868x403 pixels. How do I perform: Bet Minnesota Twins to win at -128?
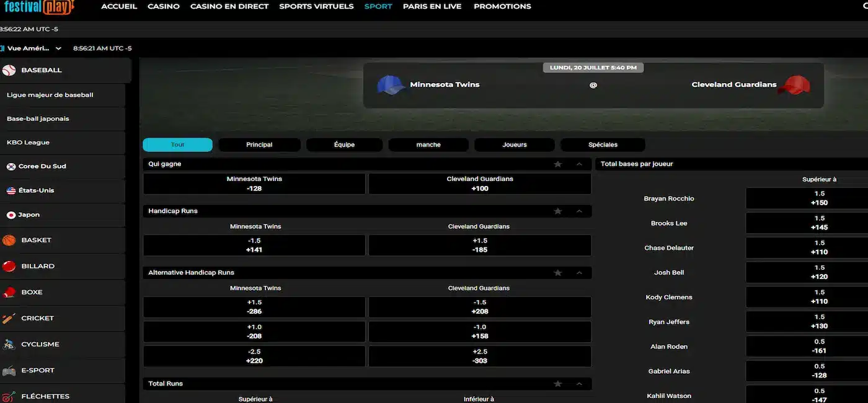pos(254,184)
